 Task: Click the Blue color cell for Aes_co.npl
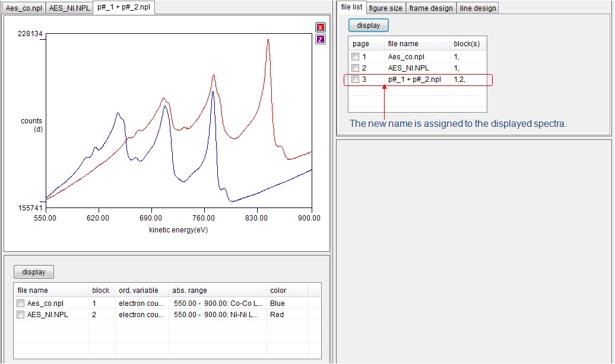point(278,303)
